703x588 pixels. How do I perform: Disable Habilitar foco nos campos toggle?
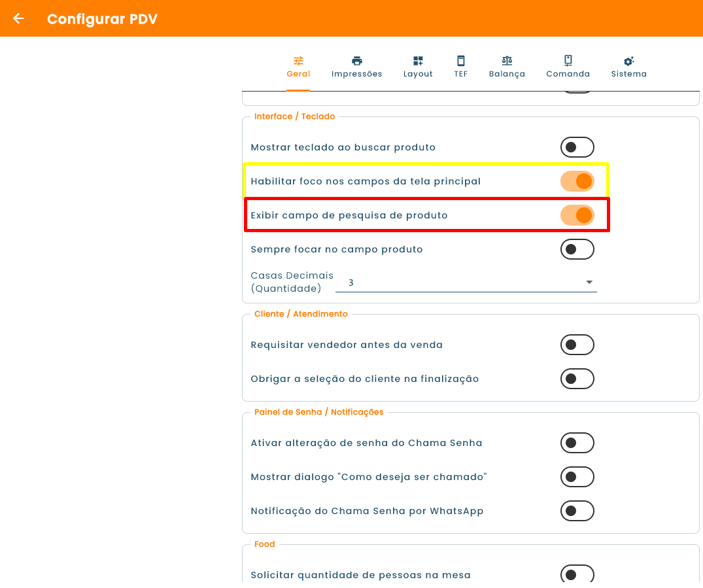[577, 181]
